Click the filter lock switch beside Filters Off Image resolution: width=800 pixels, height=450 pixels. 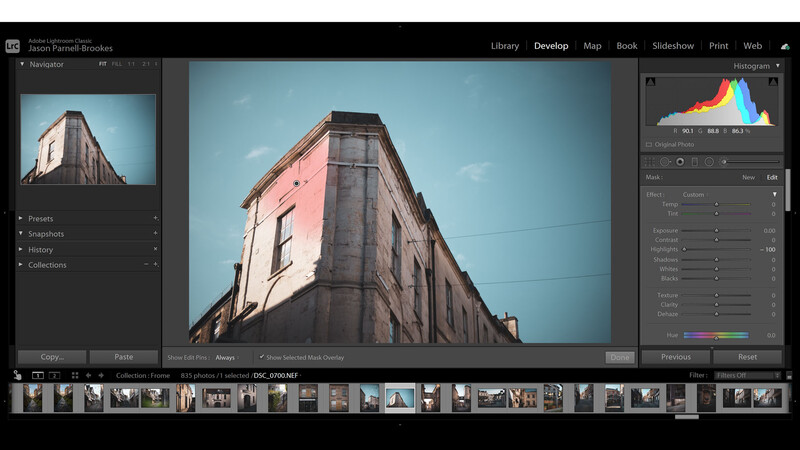(x=789, y=376)
